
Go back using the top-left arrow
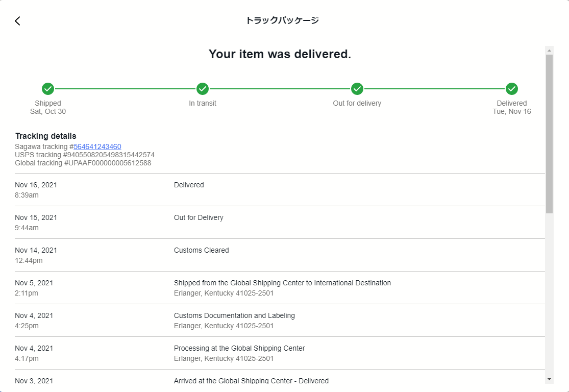[x=17, y=21]
